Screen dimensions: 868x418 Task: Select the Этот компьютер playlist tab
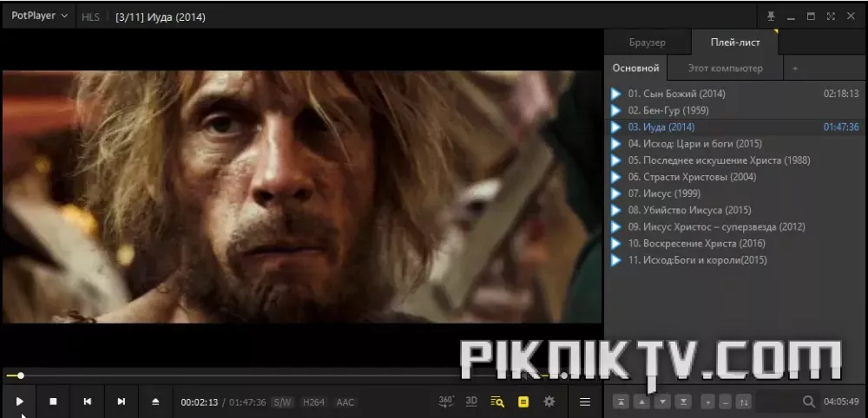pos(725,69)
